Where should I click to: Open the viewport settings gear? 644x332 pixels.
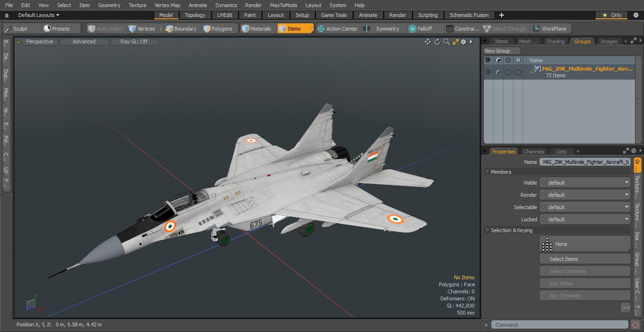[463, 42]
